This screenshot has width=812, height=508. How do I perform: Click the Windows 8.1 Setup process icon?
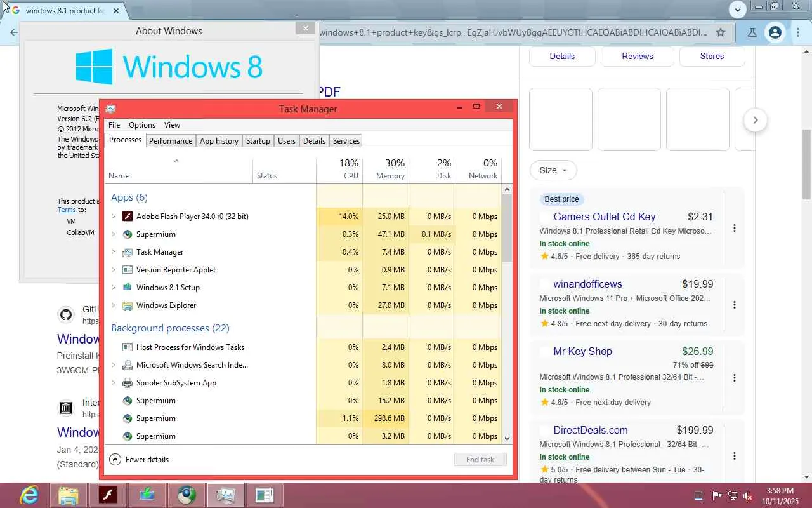[x=127, y=288]
